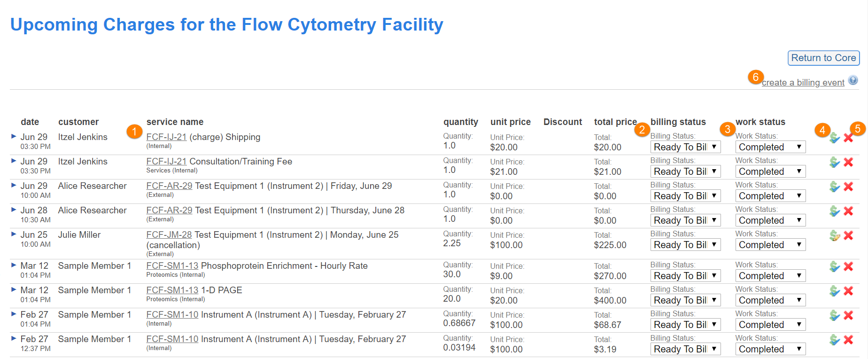The image size is (868, 359).
Task: Expand Julie Miller's Jun 25 row
Action: point(14,234)
